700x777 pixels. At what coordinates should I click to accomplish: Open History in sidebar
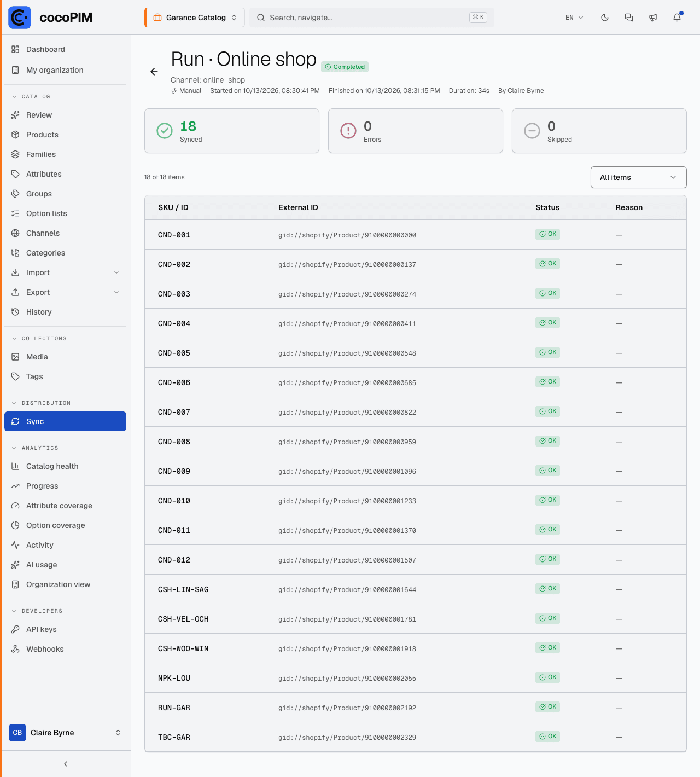click(x=66, y=312)
